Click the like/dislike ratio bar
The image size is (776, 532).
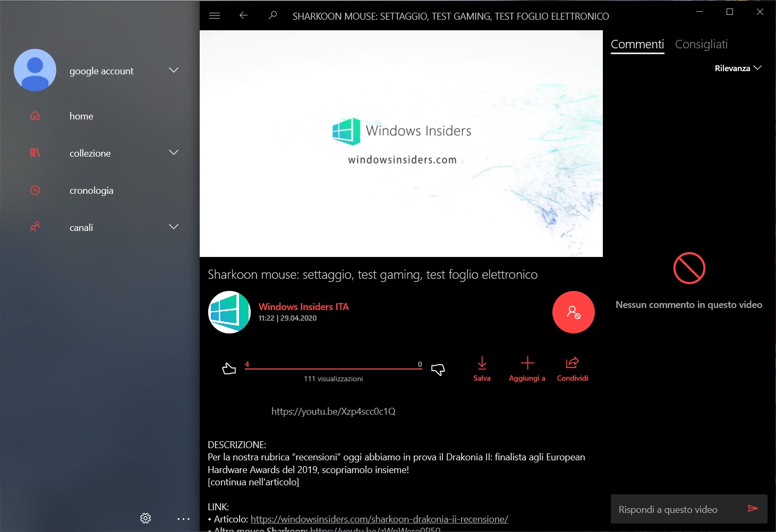334,368
